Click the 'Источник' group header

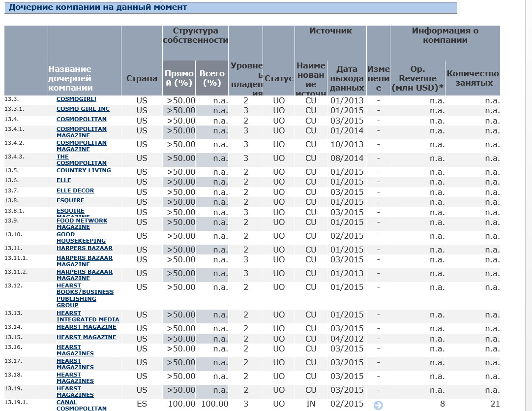pos(330,31)
